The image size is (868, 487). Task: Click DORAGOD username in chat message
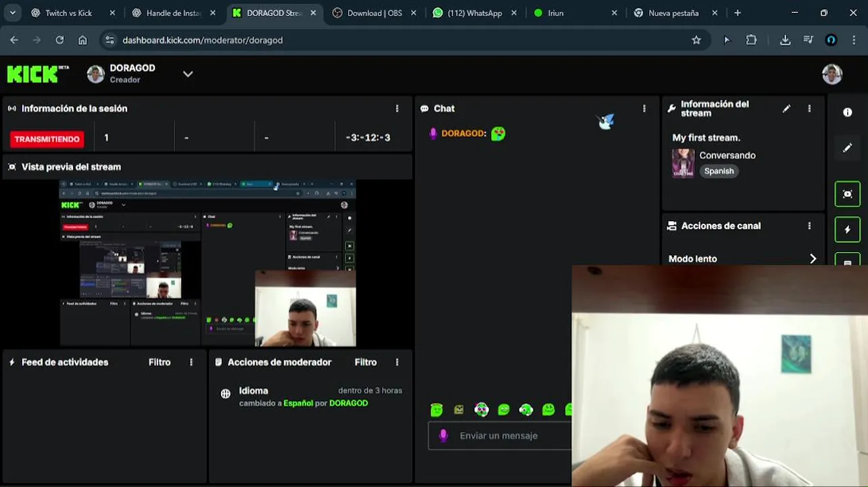pos(464,134)
